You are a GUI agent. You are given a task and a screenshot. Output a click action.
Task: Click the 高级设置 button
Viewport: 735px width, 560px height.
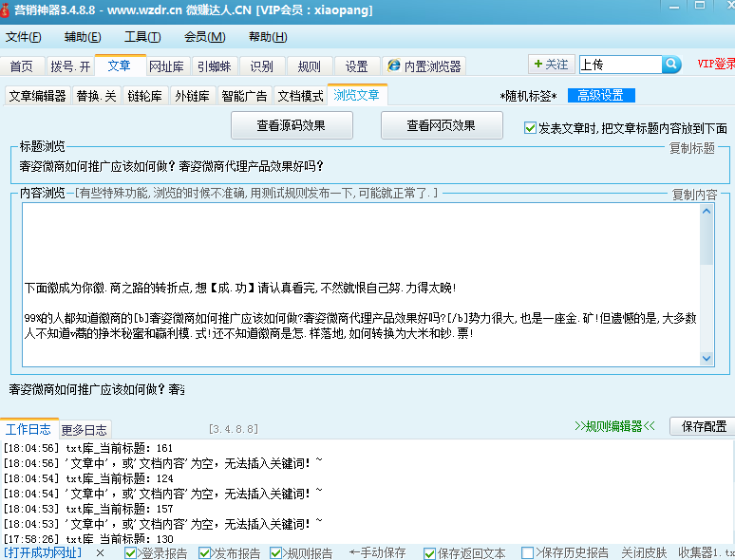click(x=601, y=95)
